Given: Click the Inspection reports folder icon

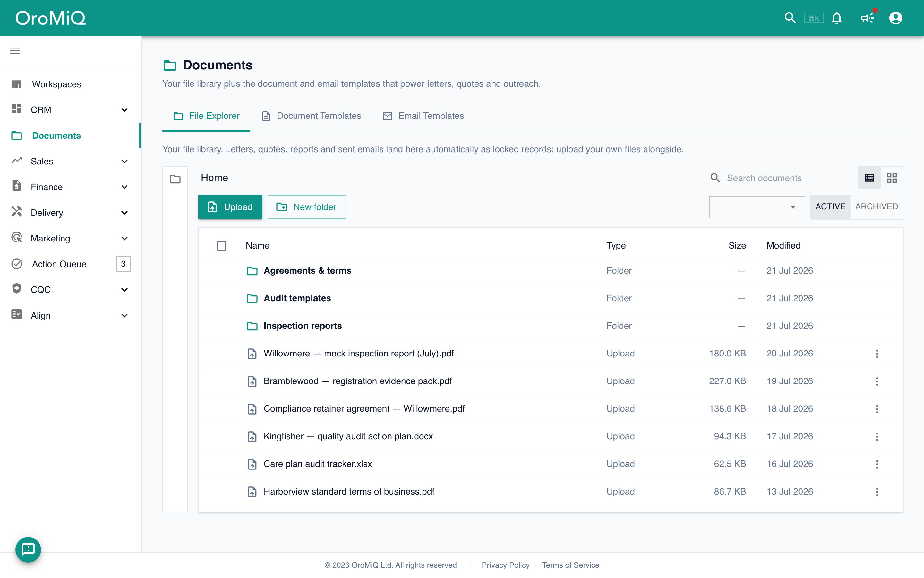Looking at the screenshot, I should pyautogui.click(x=252, y=326).
